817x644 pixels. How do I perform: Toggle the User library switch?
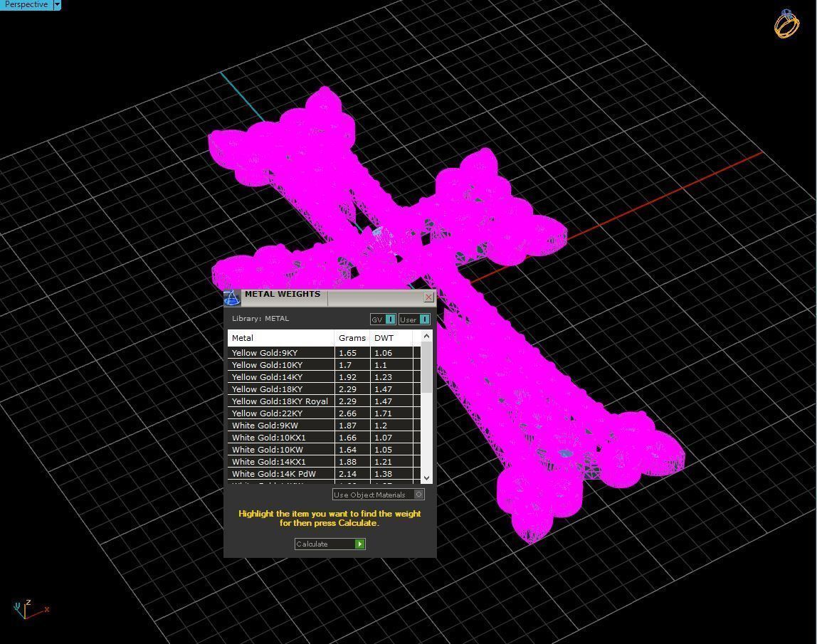click(414, 320)
